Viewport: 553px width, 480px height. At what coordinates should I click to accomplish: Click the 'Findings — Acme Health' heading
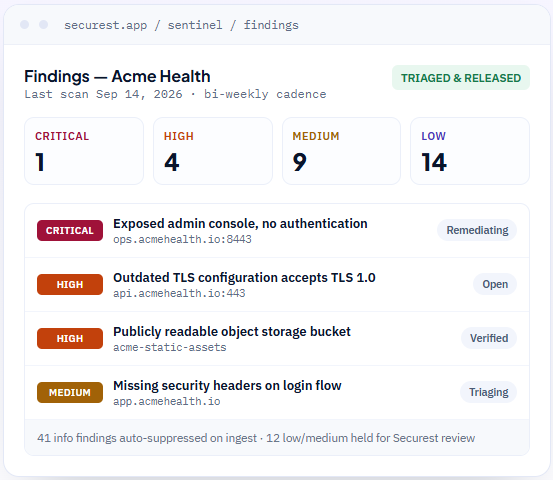point(117,77)
